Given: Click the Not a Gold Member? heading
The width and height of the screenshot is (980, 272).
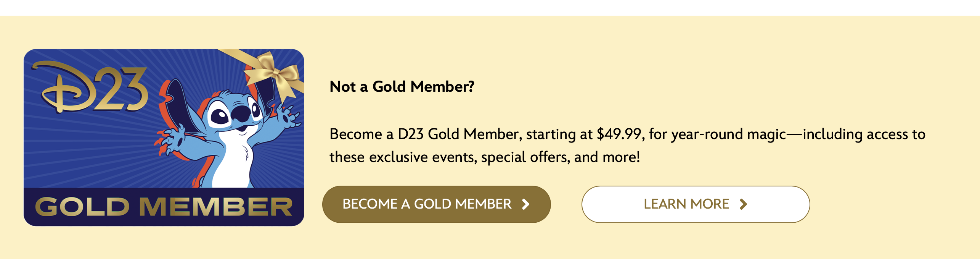Looking at the screenshot, I should 402,86.
